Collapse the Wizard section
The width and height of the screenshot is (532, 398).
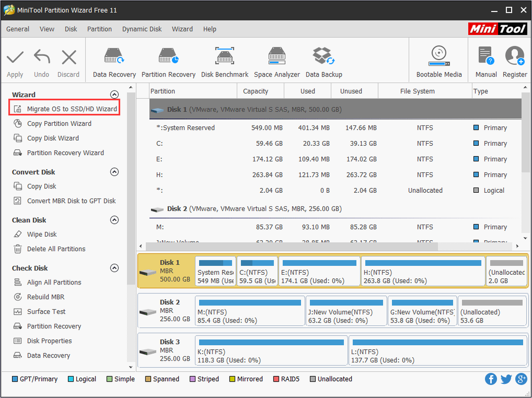(114, 94)
